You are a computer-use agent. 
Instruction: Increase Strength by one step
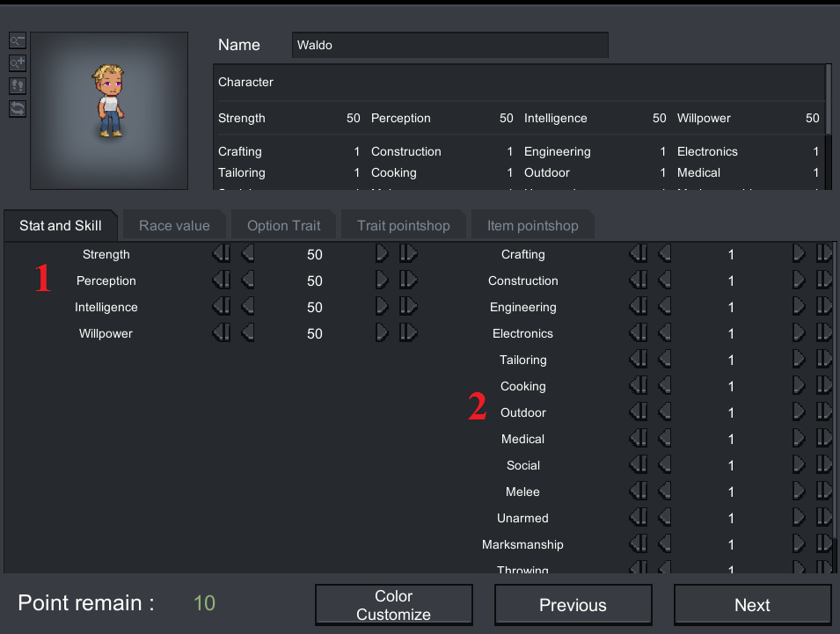[382, 254]
